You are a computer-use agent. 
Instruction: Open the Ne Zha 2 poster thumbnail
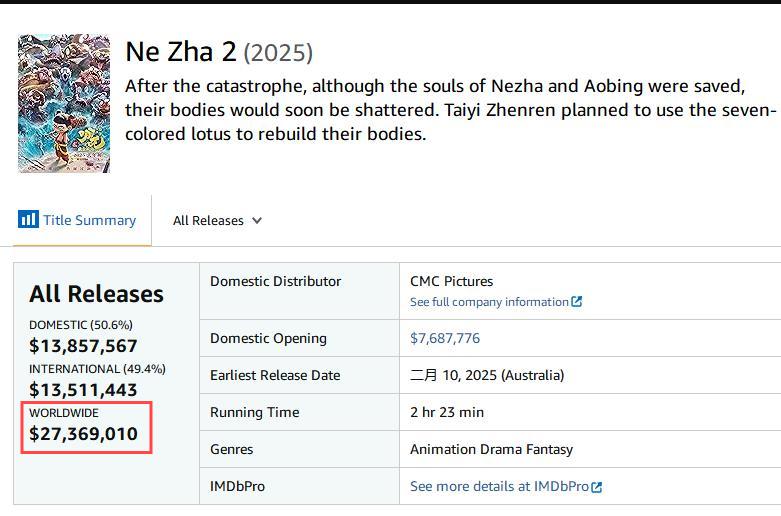[x=64, y=104]
